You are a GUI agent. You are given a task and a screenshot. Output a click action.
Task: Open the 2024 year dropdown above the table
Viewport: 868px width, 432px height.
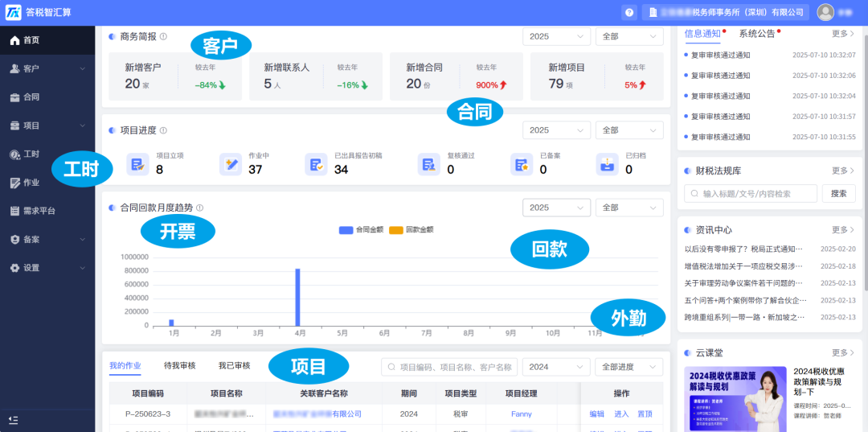click(x=556, y=367)
